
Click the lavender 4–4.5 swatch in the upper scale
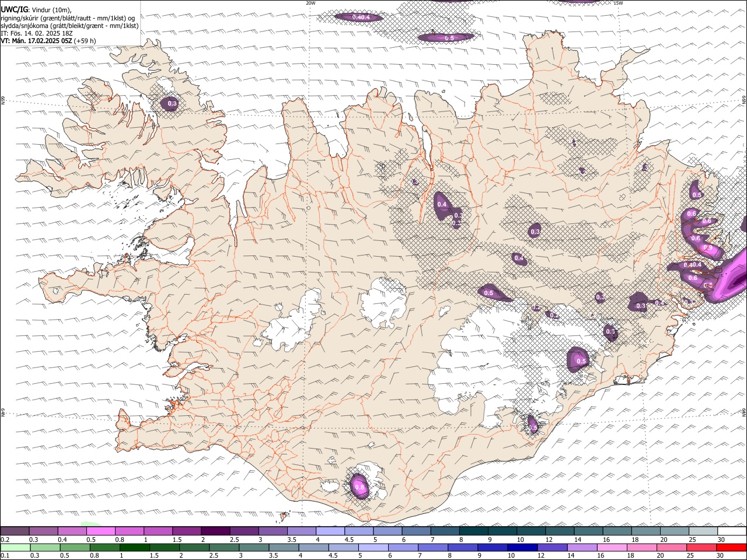[x=330, y=531]
